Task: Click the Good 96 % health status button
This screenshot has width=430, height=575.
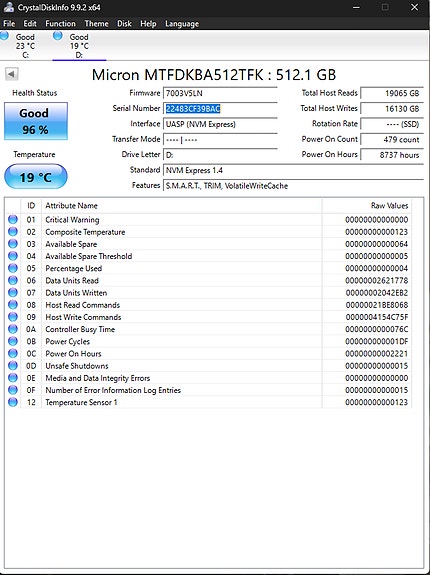Action: click(x=36, y=121)
